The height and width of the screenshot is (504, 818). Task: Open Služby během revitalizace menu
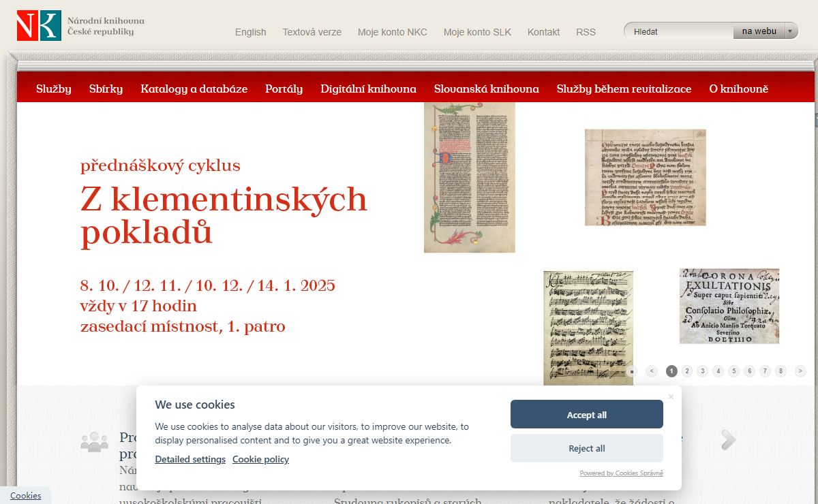624,89
